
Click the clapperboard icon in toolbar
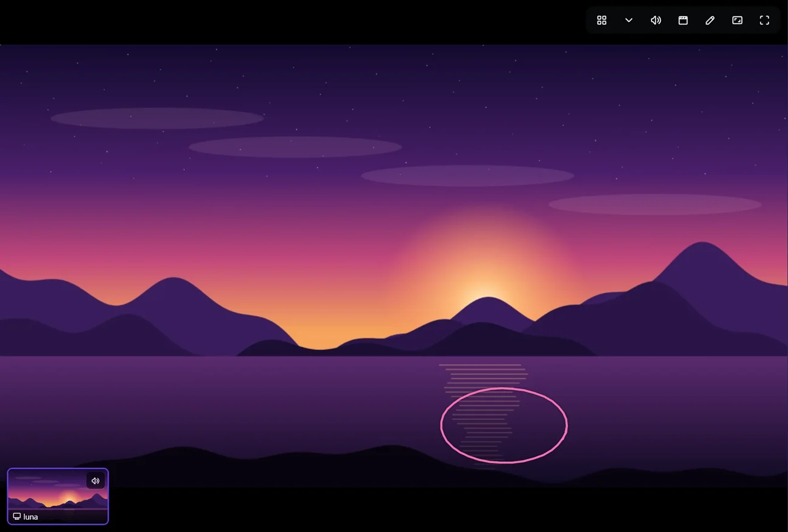(x=683, y=21)
